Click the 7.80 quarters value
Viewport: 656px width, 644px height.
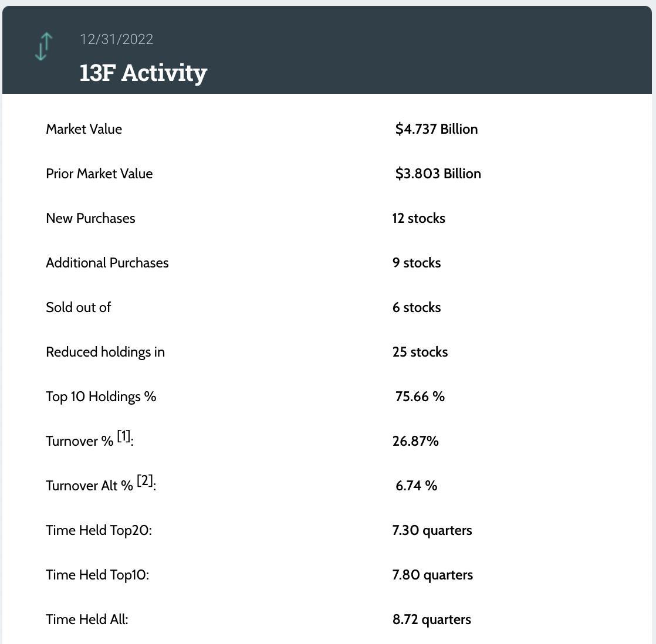click(432, 575)
